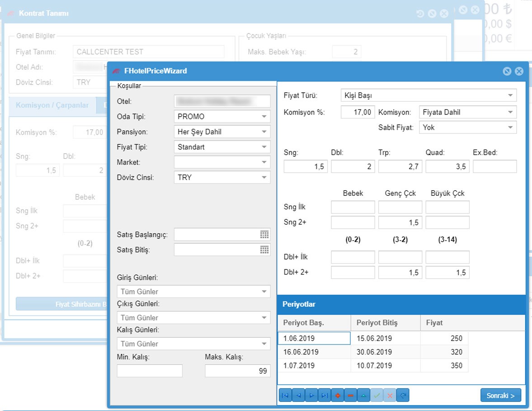Click the Dbl multiplier field in wizard
Screen dimensions: 532x411
tap(353, 167)
